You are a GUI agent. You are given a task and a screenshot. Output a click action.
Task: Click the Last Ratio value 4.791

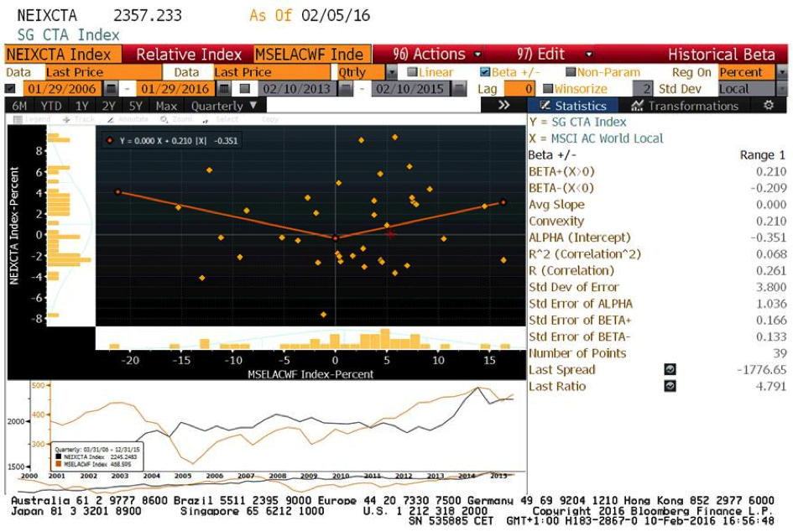pos(771,386)
